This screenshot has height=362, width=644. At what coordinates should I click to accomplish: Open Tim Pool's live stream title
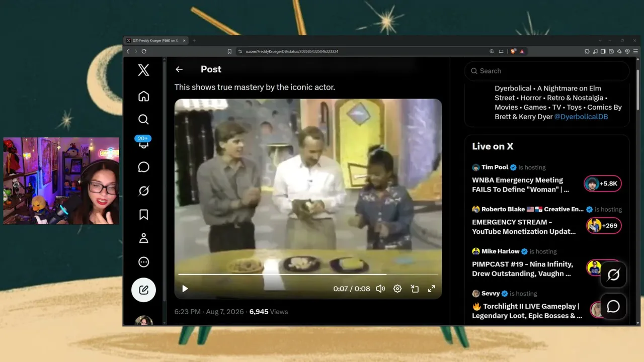click(521, 185)
